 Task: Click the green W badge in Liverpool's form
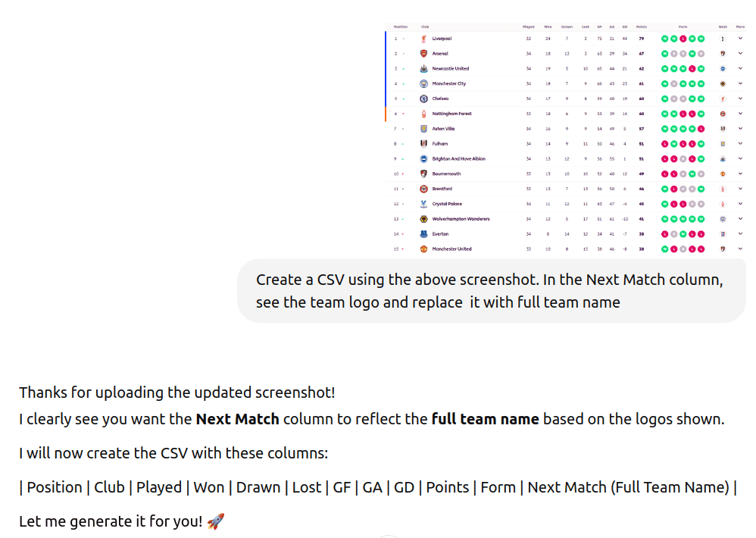tap(664, 39)
